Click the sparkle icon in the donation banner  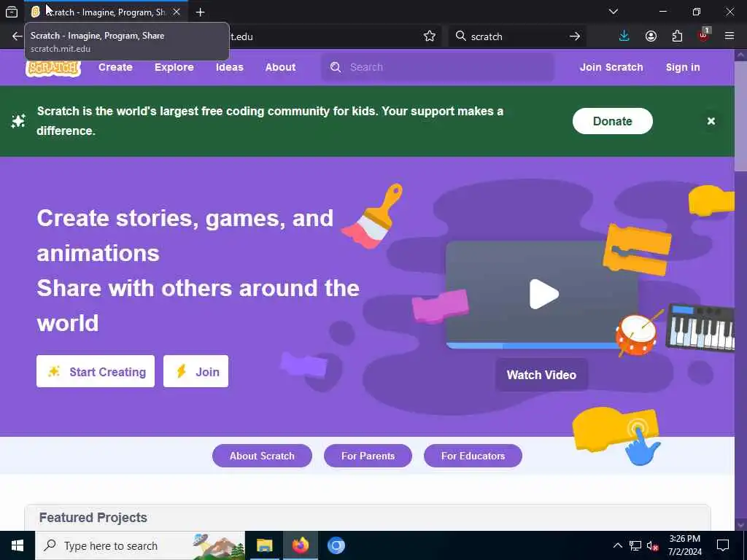[18, 122]
